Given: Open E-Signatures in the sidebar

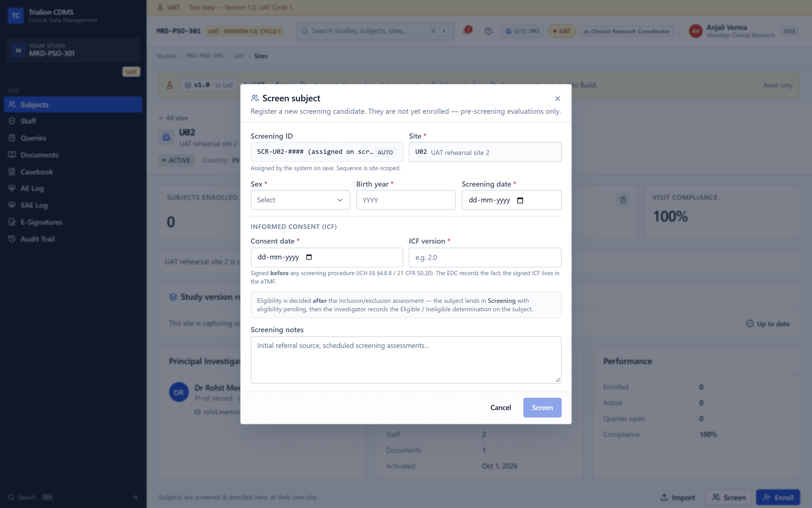Looking at the screenshot, I should pyautogui.click(x=73, y=222).
